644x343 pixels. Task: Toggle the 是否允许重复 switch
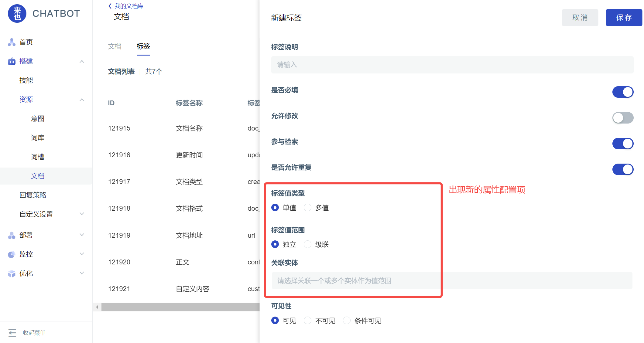[623, 169]
